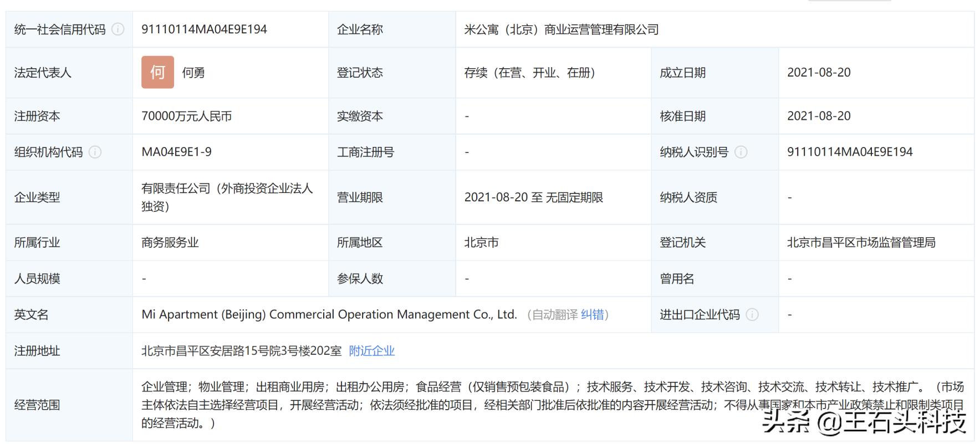Select organization code MA04E9E1-9
This screenshot has width=980, height=448.
point(177,152)
